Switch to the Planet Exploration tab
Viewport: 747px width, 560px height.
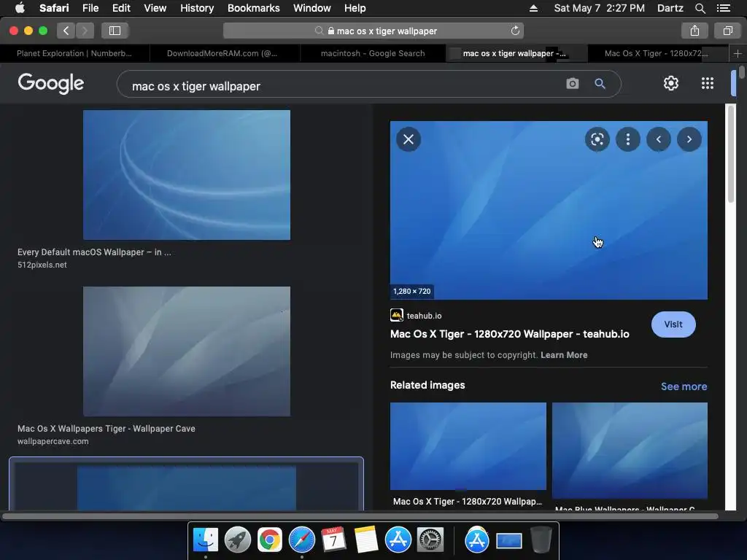point(75,53)
